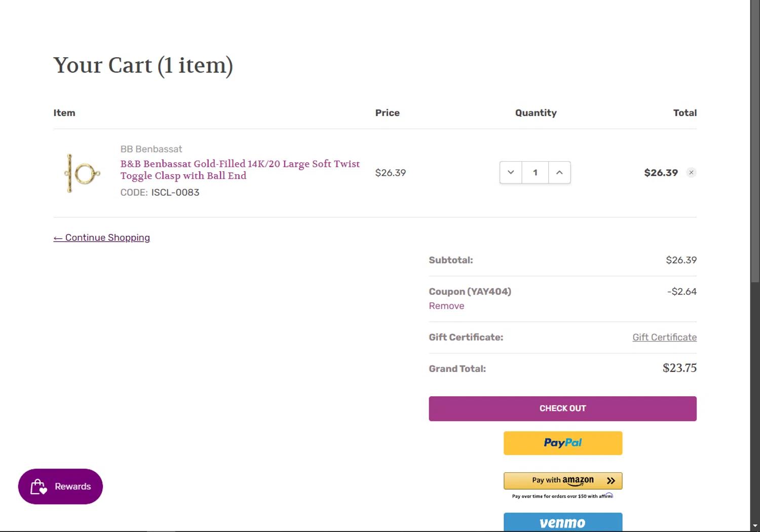The image size is (760, 532).
Task: Pay with the PayPal button
Action: pyautogui.click(x=562, y=443)
